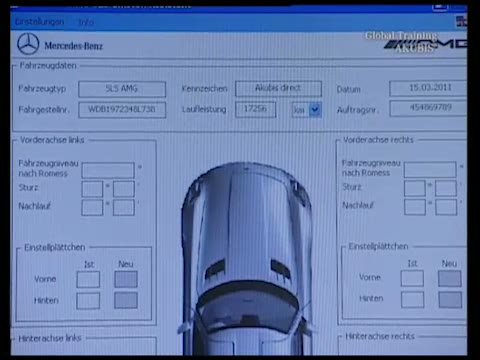Click grey Neu Vorne box, right Einstellplättchen
This screenshot has height=360, width=480.
(450, 279)
